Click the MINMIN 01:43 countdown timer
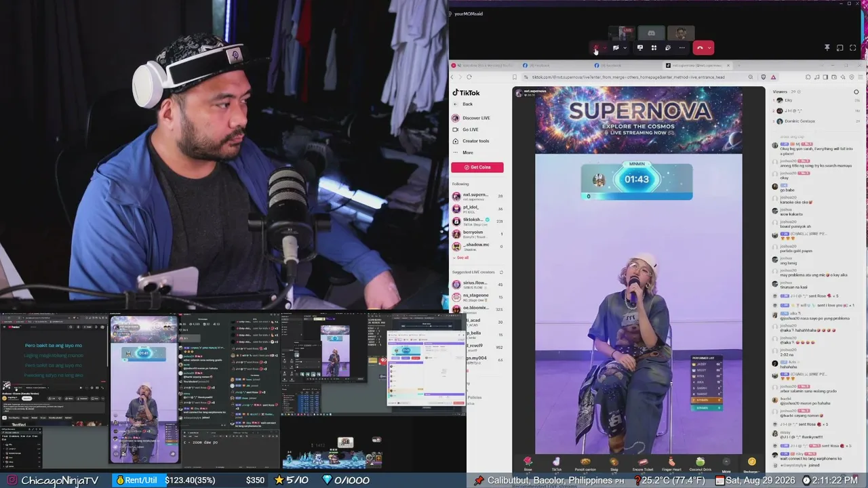The width and height of the screenshot is (868, 488). coord(637,180)
